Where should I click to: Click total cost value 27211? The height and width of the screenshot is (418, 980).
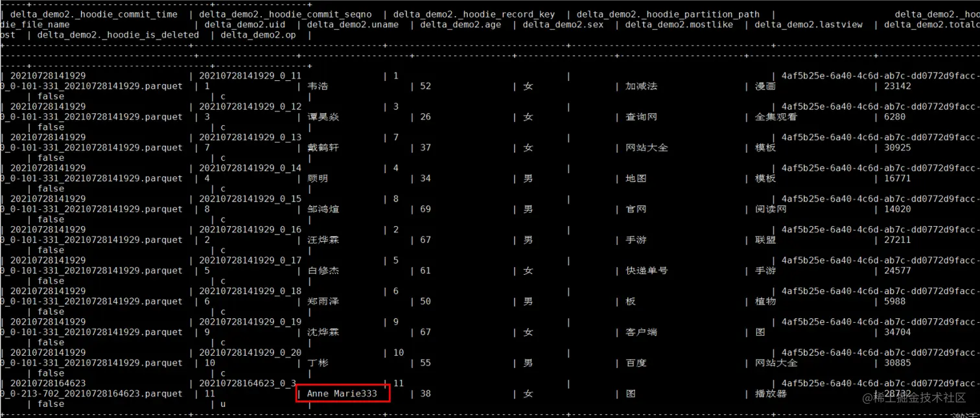pos(898,240)
